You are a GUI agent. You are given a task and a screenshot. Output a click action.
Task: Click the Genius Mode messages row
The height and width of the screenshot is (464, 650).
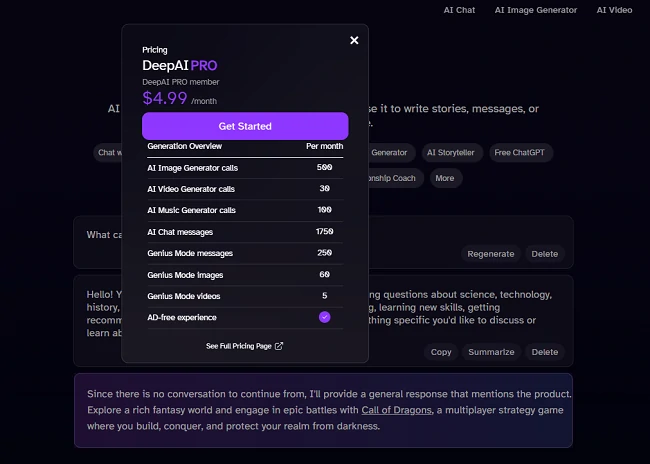(245, 253)
